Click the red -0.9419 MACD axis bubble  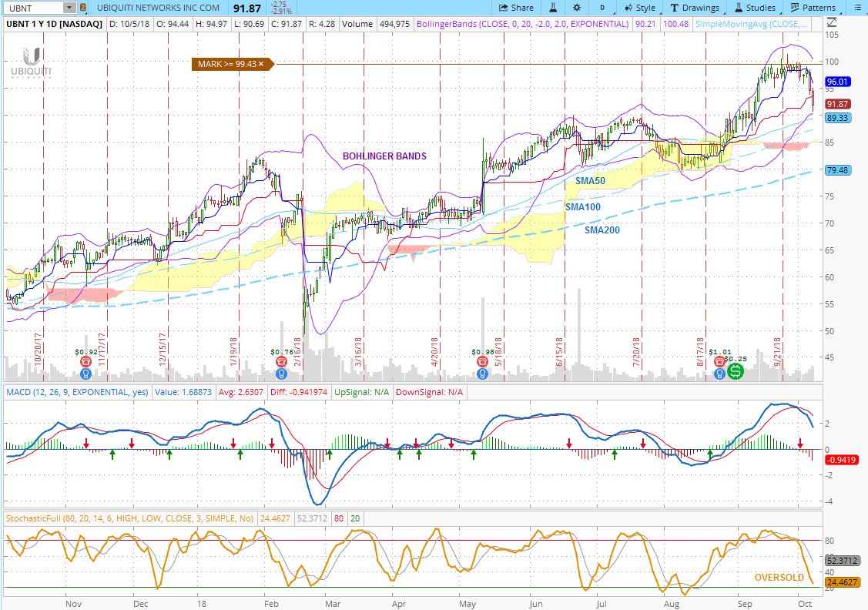click(x=841, y=460)
